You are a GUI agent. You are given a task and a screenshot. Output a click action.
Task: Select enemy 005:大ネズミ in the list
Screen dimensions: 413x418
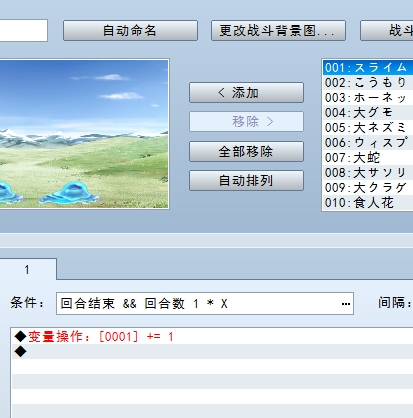pyautogui.click(x=368, y=128)
